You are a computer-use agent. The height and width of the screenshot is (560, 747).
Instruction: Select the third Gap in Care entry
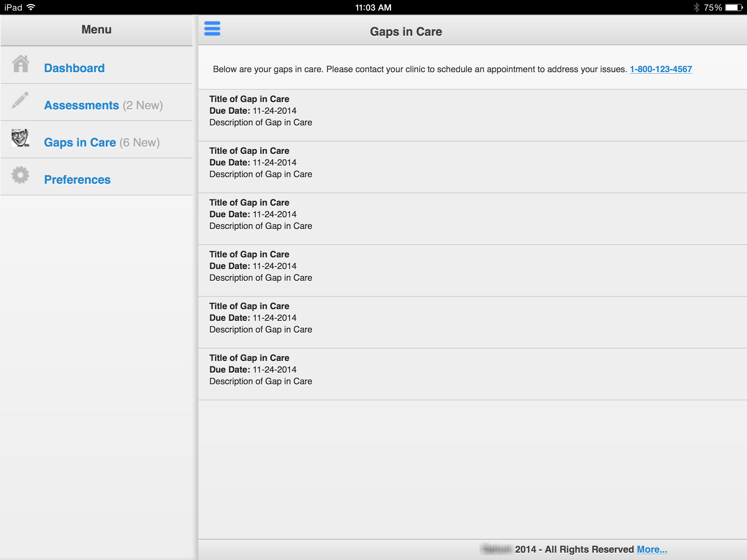(x=260, y=214)
